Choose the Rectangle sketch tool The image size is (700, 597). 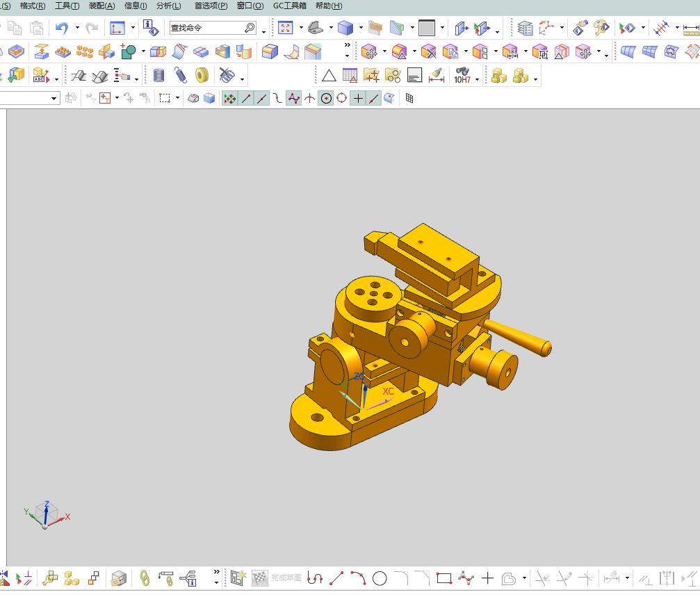click(x=444, y=579)
